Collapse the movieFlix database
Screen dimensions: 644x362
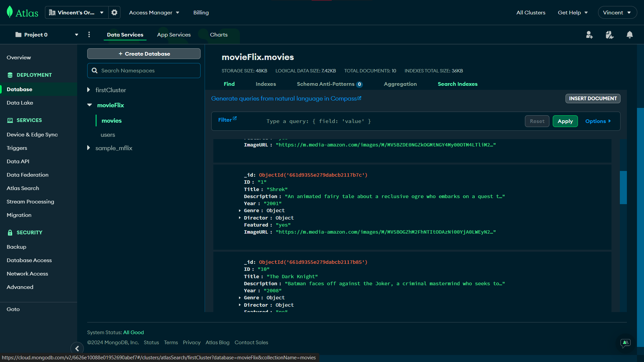(x=90, y=105)
